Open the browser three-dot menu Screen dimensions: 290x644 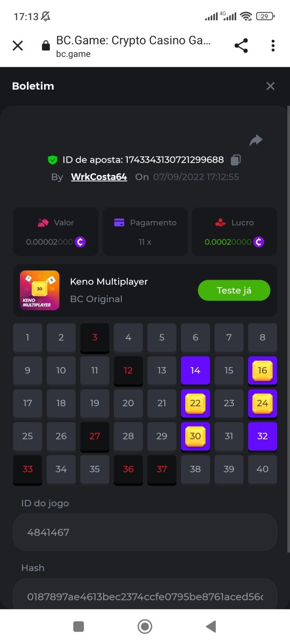[273, 46]
